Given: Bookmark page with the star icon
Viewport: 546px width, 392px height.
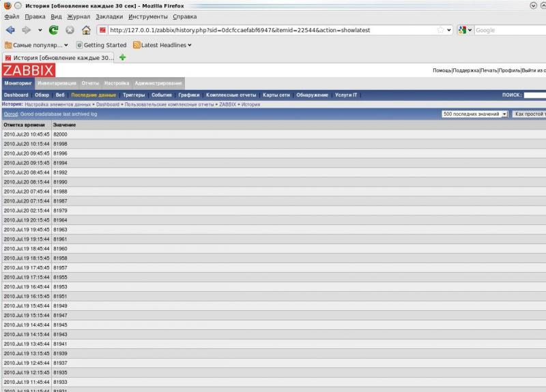Looking at the screenshot, I should pyautogui.click(x=440, y=30).
